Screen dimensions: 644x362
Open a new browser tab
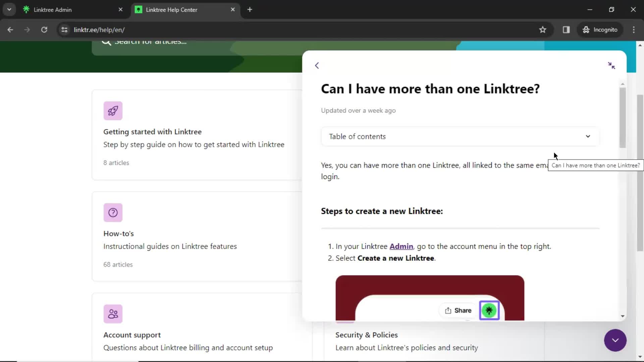pos(250,10)
